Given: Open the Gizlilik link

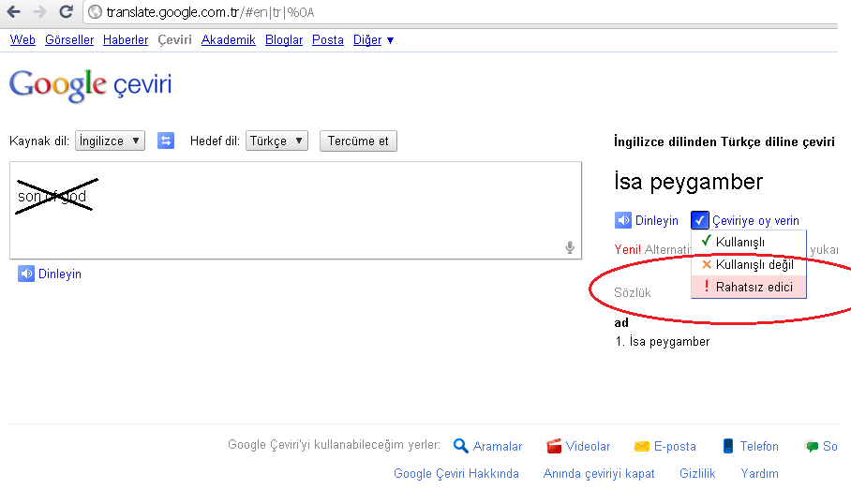Looking at the screenshot, I should pyautogui.click(x=697, y=473).
